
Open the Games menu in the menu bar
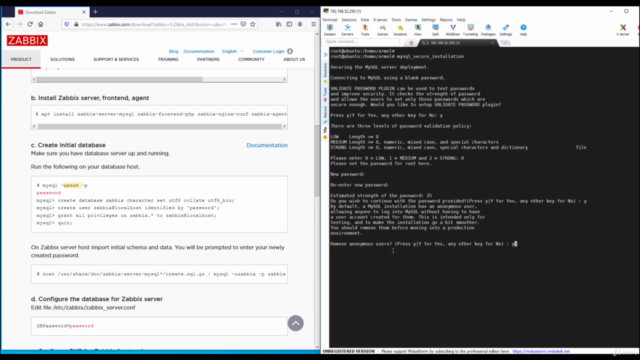click(411, 20)
